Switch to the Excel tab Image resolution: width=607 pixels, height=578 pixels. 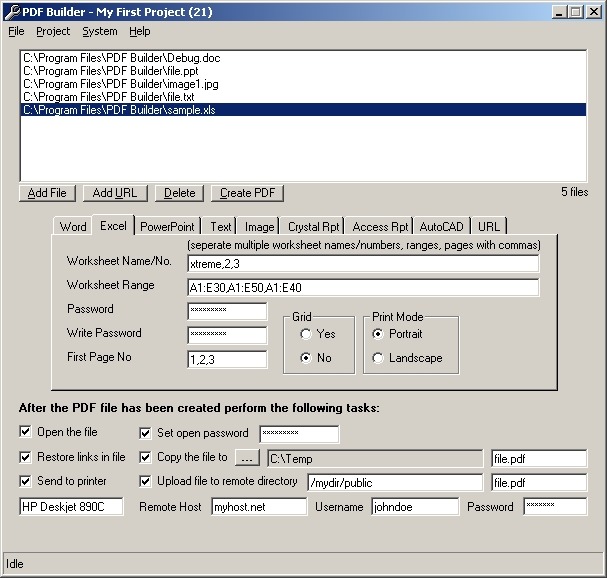click(x=113, y=225)
